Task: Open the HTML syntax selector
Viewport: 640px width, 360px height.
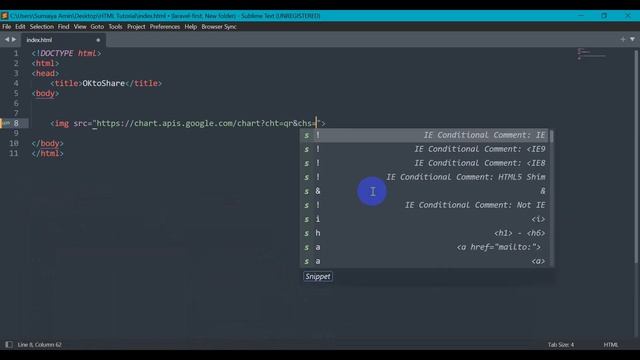Action: (611, 345)
